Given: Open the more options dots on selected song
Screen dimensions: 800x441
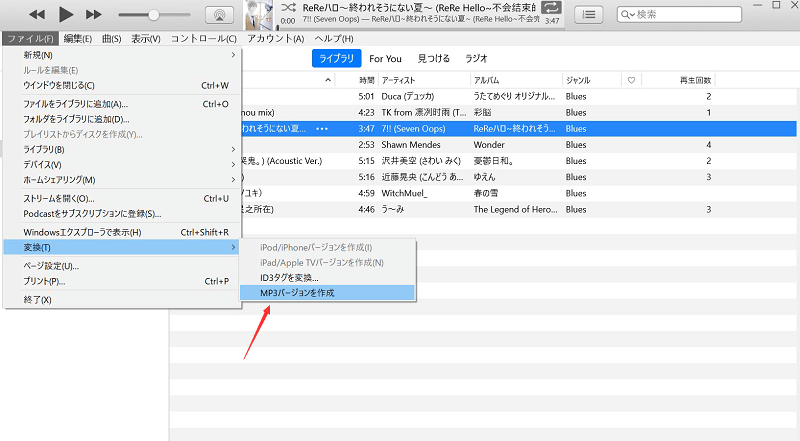Looking at the screenshot, I should point(322,129).
